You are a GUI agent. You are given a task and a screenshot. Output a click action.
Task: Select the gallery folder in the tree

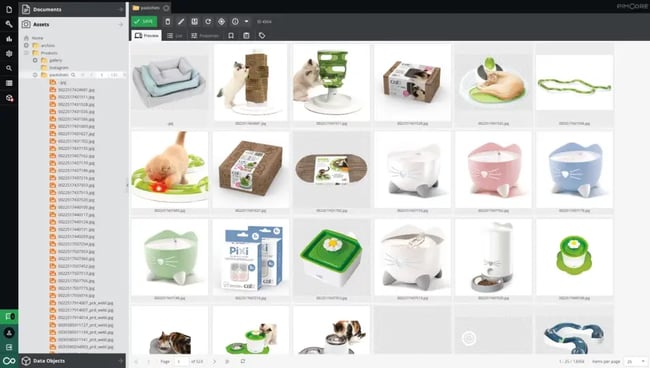tap(56, 60)
